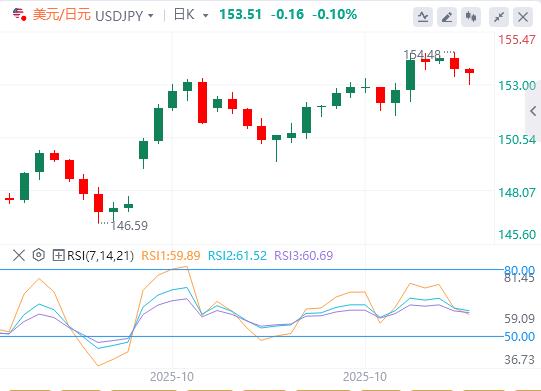Click the 145.60 price axis label
Image resolution: width=541 pixels, height=391 pixels.
(x=517, y=235)
